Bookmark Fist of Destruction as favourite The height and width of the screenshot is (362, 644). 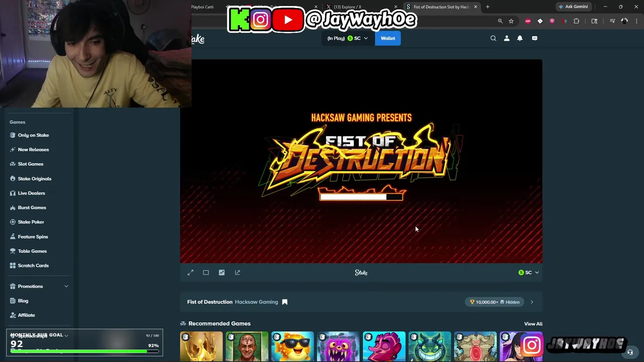click(x=284, y=302)
